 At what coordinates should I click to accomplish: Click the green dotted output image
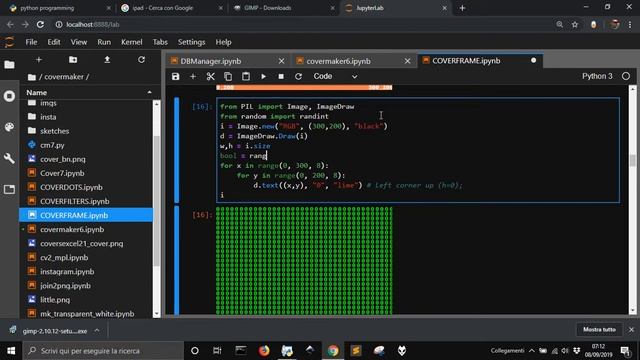point(304,260)
